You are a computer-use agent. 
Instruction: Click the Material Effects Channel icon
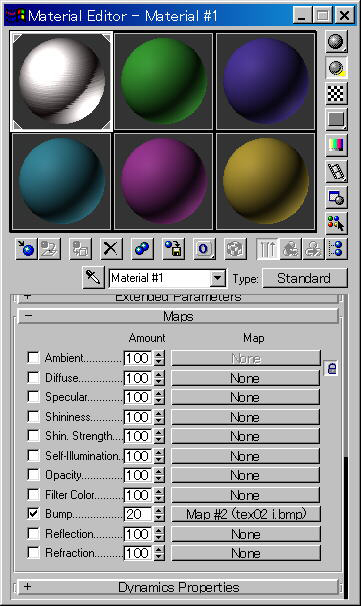[x=204, y=249]
